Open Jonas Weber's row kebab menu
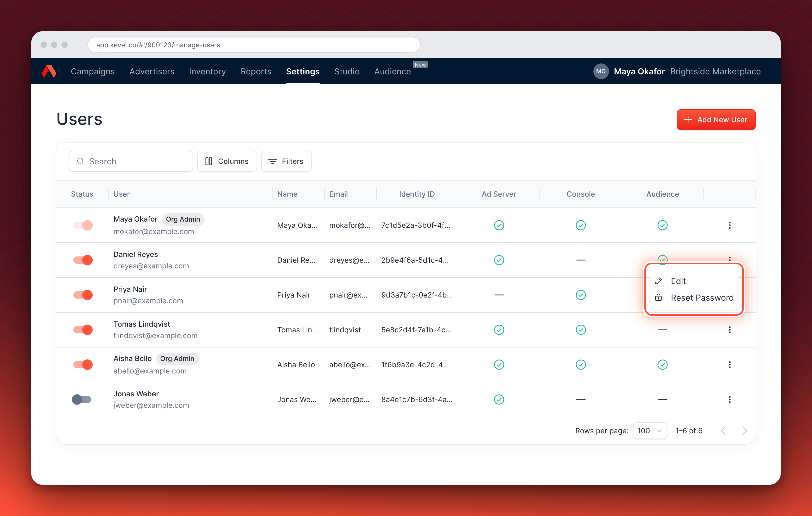The height and width of the screenshot is (516, 812). (729, 399)
